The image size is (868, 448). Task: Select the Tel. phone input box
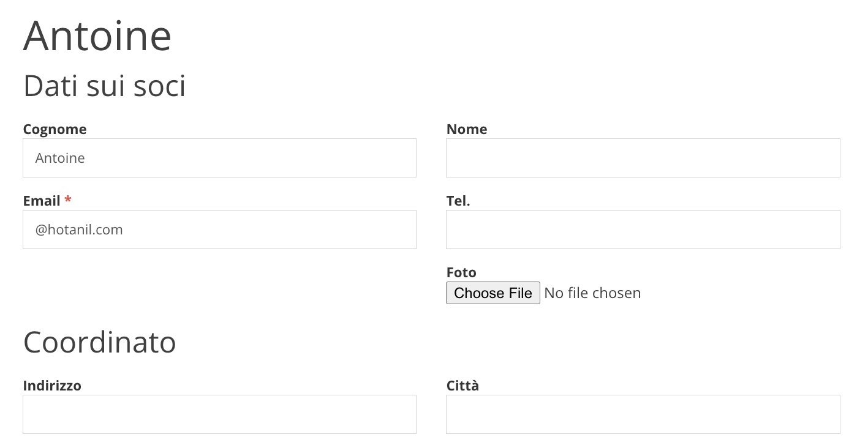(x=643, y=230)
